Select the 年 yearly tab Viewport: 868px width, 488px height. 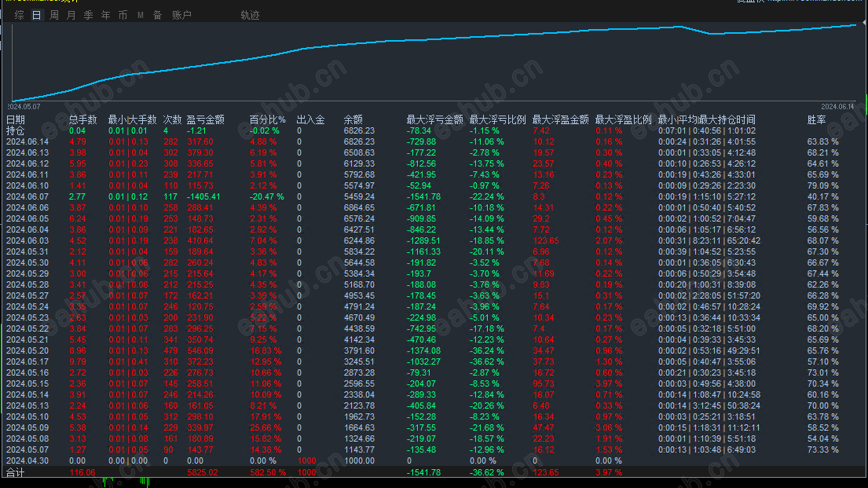[x=105, y=16]
